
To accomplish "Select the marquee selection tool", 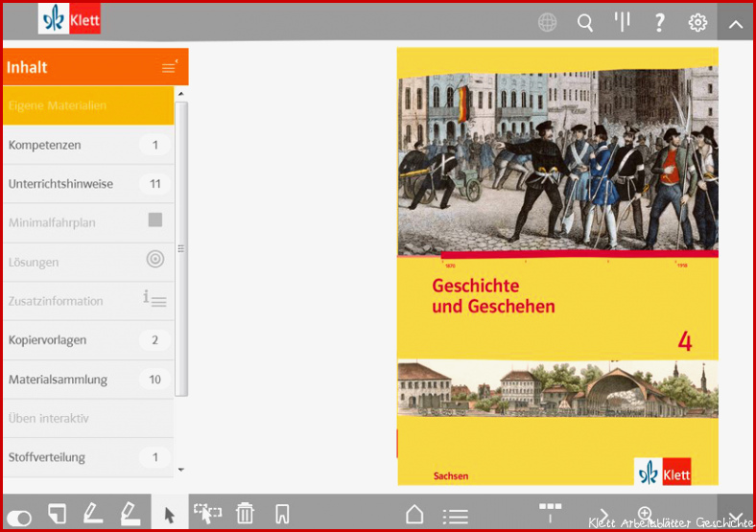I will (208, 513).
